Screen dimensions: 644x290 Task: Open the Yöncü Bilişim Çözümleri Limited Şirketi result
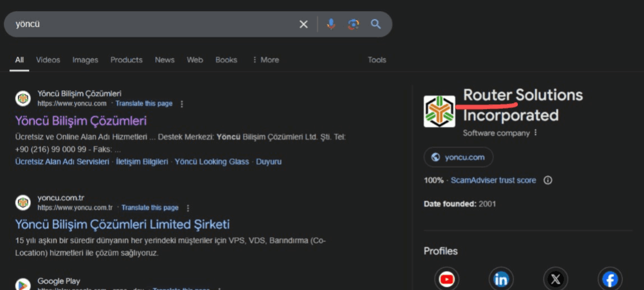122,224
